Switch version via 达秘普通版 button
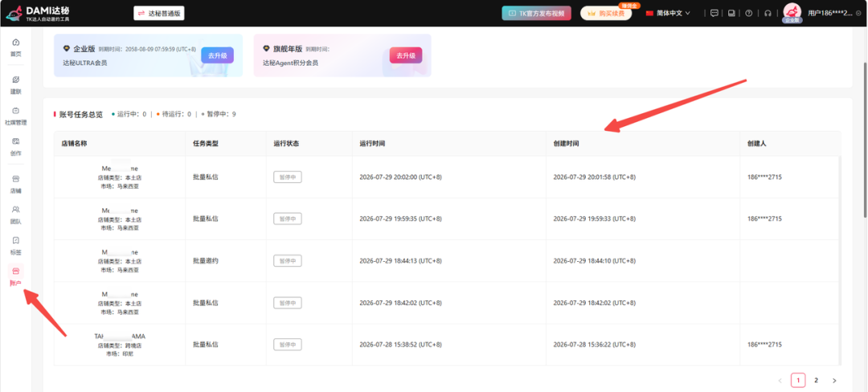868x392 pixels. (x=159, y=14)
